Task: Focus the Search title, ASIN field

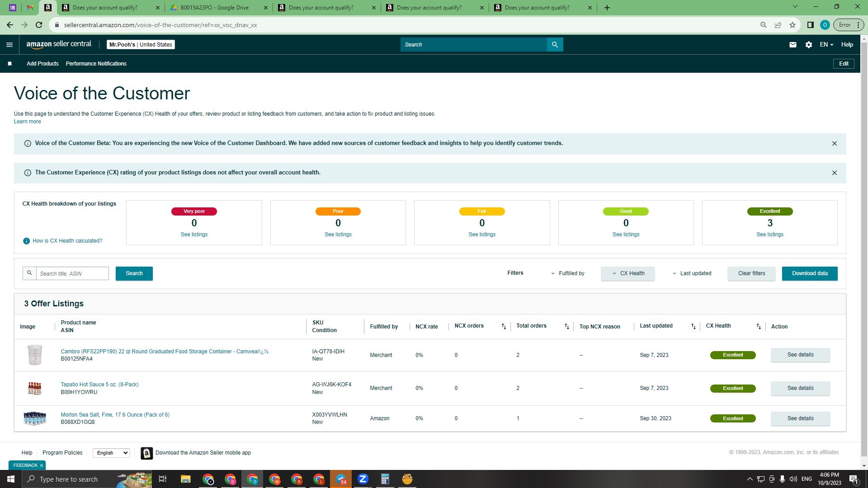Action: [72, 273]
